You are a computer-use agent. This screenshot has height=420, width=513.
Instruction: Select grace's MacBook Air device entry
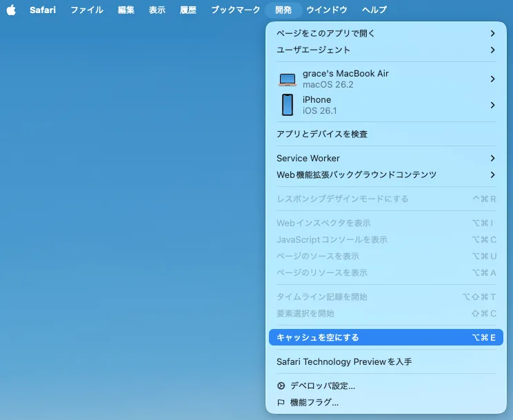[386, 79]
